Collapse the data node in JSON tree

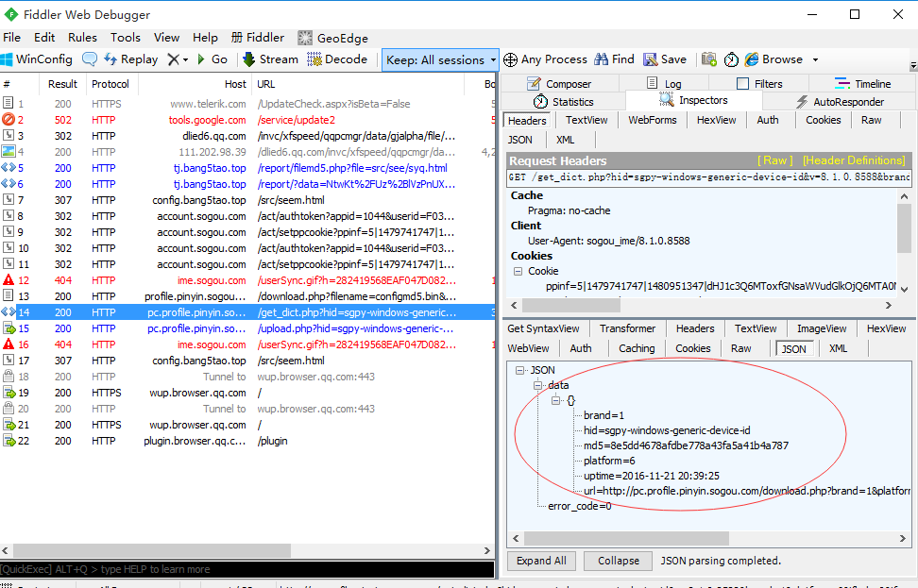click(538, 386)
